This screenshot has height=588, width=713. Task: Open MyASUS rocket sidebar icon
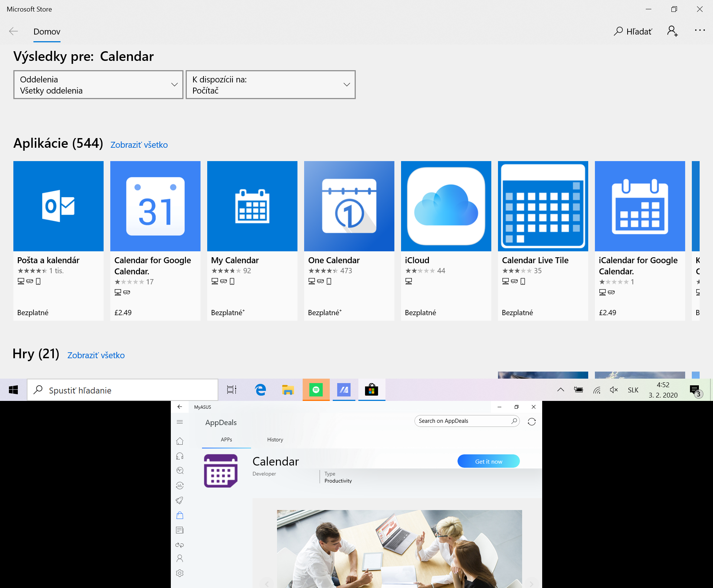coord(180,500)
